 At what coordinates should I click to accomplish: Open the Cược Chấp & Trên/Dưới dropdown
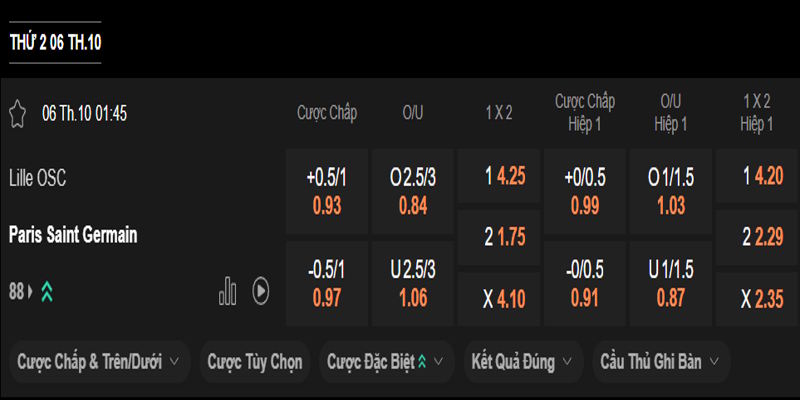tap(98, 362)
